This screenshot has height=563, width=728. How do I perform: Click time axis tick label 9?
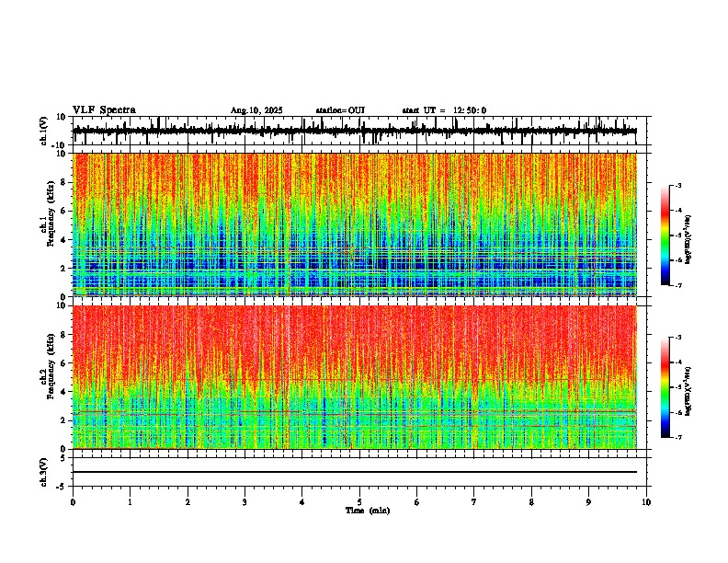588,502
